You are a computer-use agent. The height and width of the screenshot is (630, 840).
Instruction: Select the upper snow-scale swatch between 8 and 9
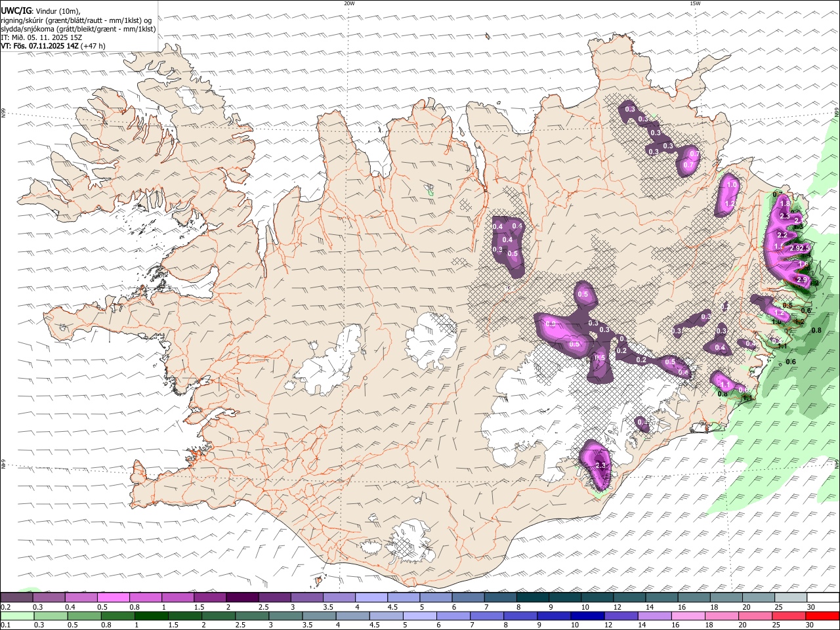532,597
